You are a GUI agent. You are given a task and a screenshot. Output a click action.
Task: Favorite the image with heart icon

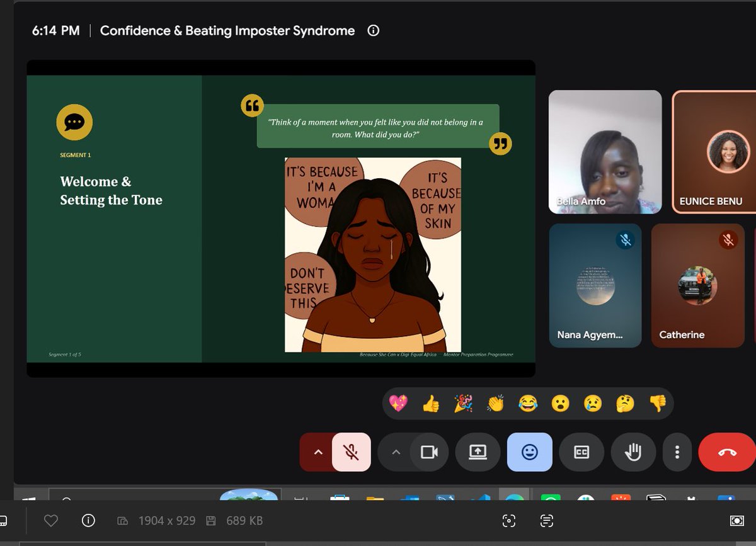(x=51, y=521)
